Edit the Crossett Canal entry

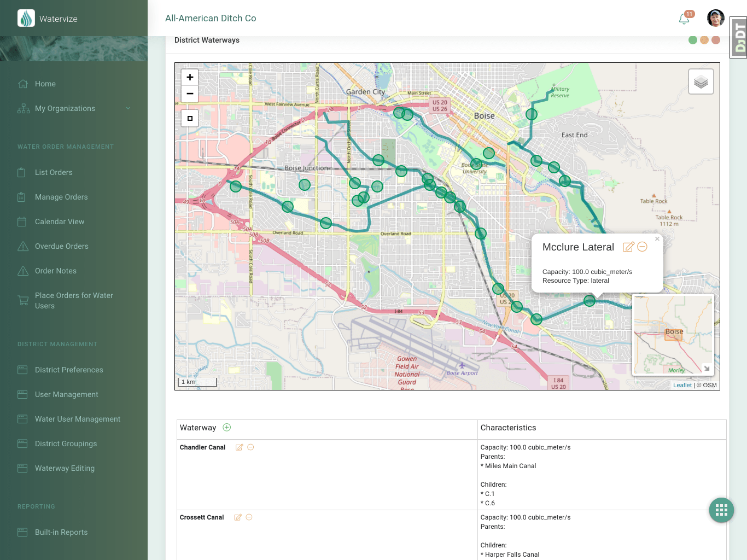pos(237,517)
